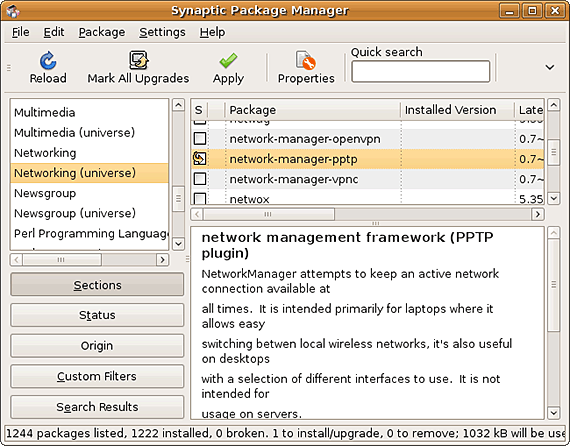Select the network-manager-pptp package name
The height and width of the screenshot is (446, 570).
click(293, 159)
